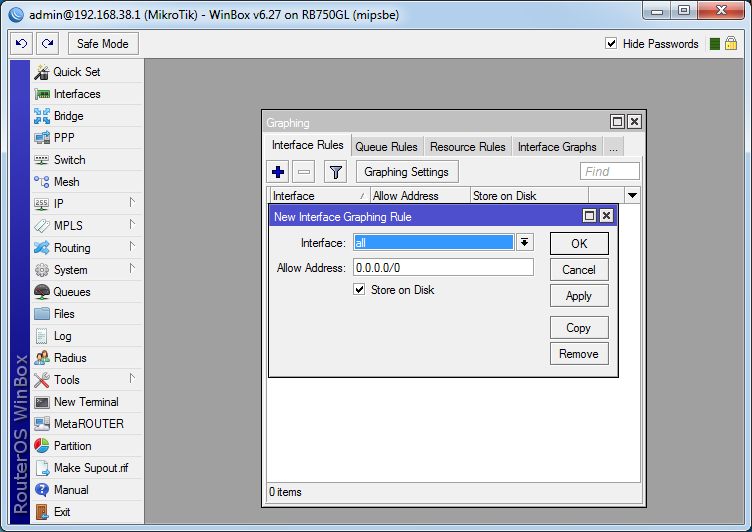Image resolution: width=752 pixels, height=532 pixels.
Task: Open the Bridge section
Action: [x=88, y=116]
